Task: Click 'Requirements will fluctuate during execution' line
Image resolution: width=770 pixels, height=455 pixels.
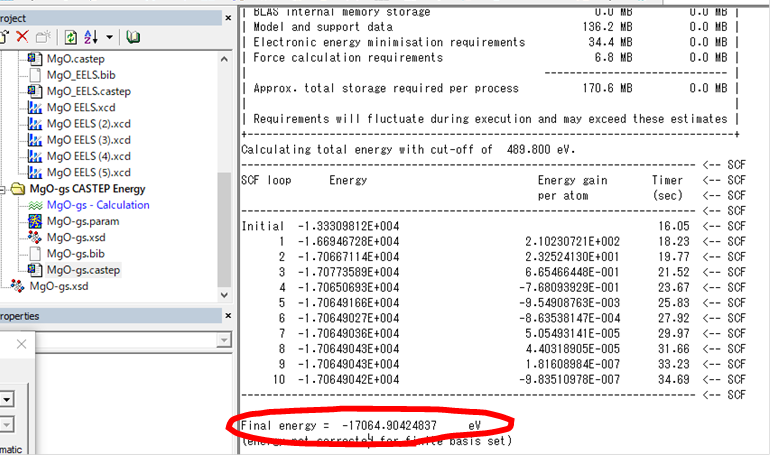Action: [490, 119]
